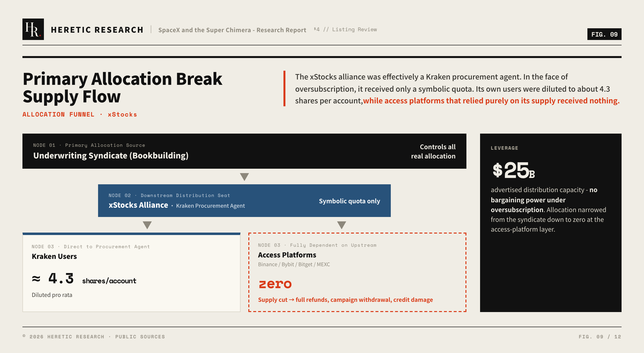Screen dimensions: 644x353
Task: Click the arrow pointing down to Access Platforms
Action: pyautogui.click(x=342, y=225)
